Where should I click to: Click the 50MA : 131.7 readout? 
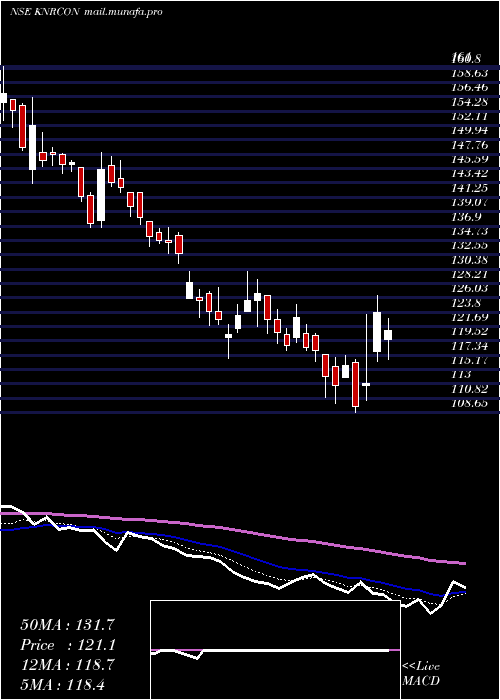[68, 624]
